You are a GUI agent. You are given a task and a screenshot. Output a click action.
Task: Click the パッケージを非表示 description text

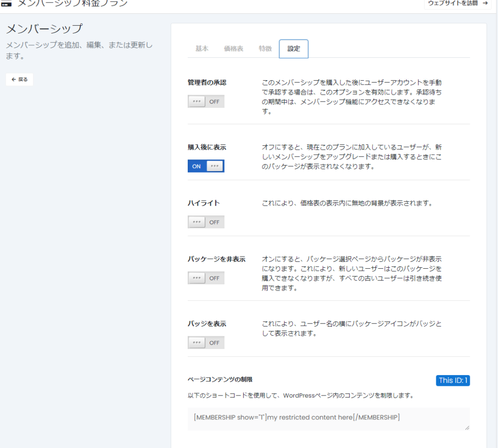pyautogui.click(x=352, y=273)
